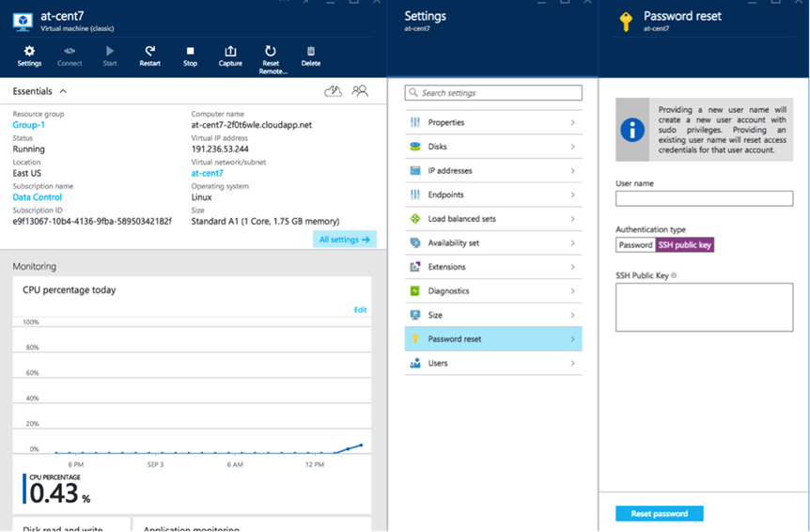This screenshot has height=532, width=810.
Task: Click the 0.43 CPU percentage value
Action: pyautogui.click(x=54, y=493)
